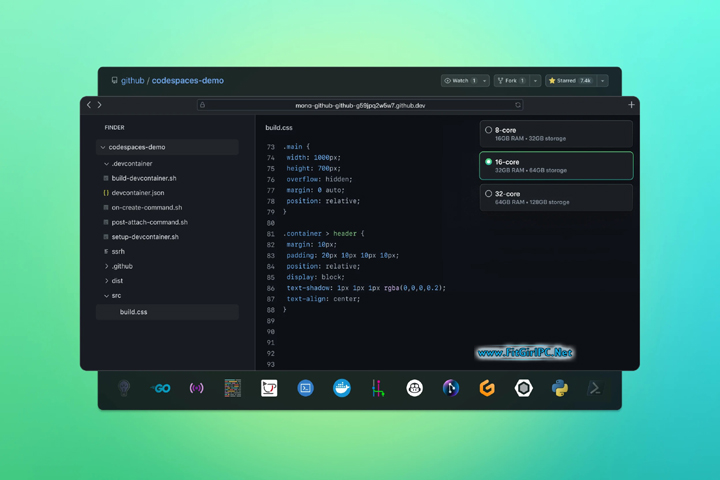The image size is (720, 480).
Task: Click the github.dev URL address field
Action: pos(360,105)
